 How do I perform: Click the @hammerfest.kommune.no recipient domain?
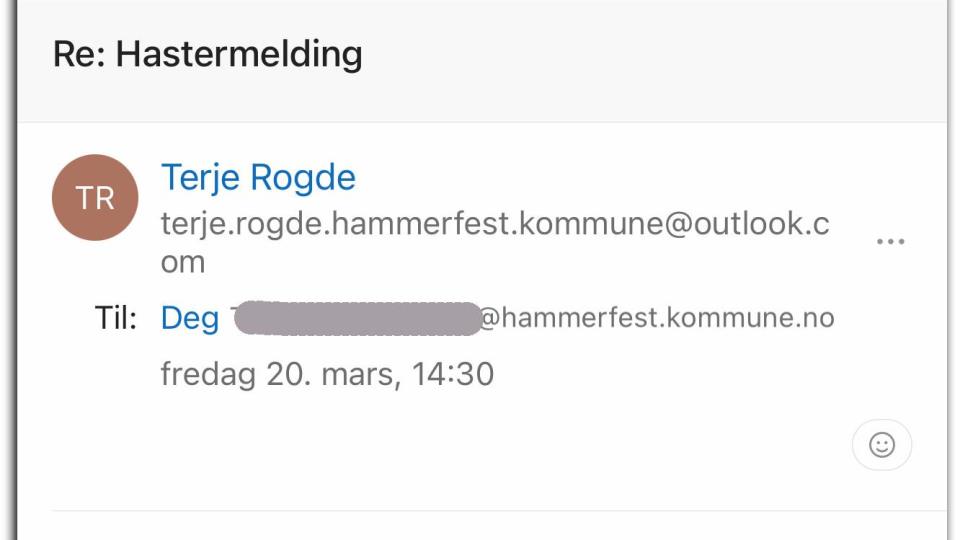(x=656, y=318)
